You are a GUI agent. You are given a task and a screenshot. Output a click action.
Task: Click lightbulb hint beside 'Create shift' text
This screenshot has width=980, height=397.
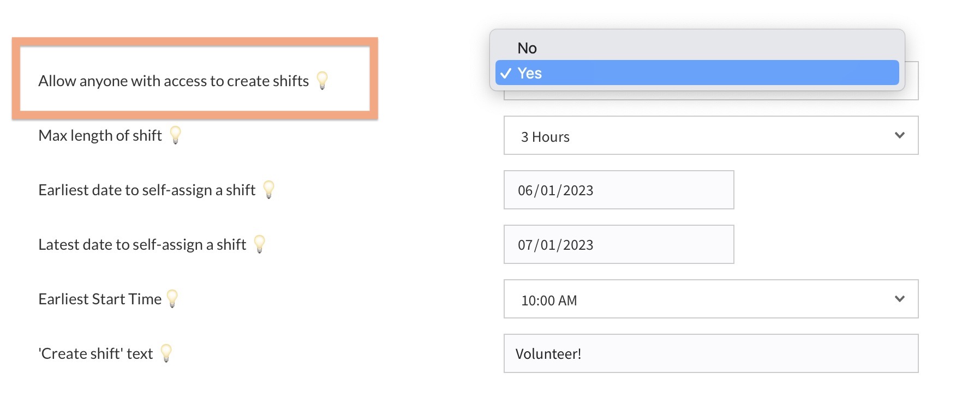[x=166, y=353]
